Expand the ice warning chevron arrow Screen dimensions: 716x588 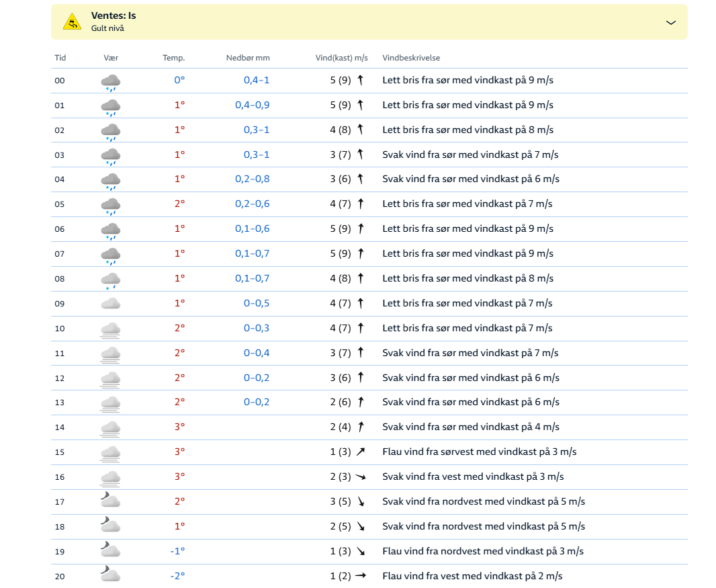670,22
